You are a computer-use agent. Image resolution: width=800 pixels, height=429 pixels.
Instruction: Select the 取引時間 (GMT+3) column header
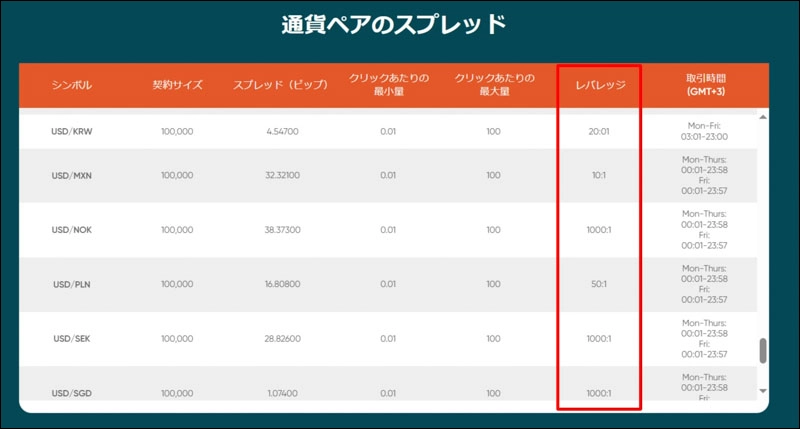(705, 85)
